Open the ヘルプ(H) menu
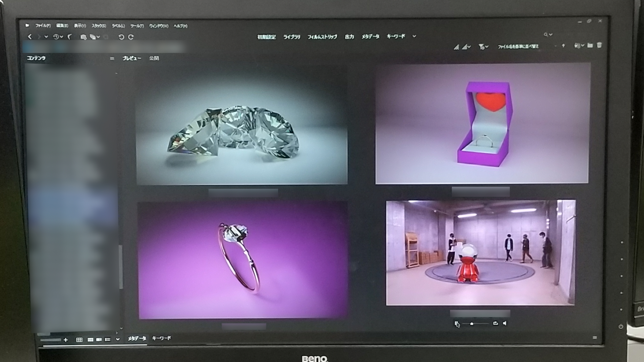Viewport: 644px width, 362px height. [180, 26]
